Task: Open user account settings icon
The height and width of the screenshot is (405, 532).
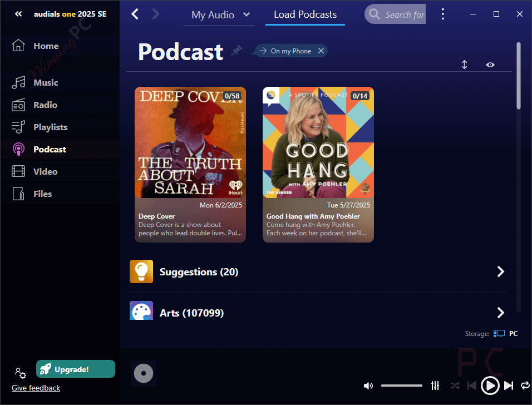Action: point(21,373)
